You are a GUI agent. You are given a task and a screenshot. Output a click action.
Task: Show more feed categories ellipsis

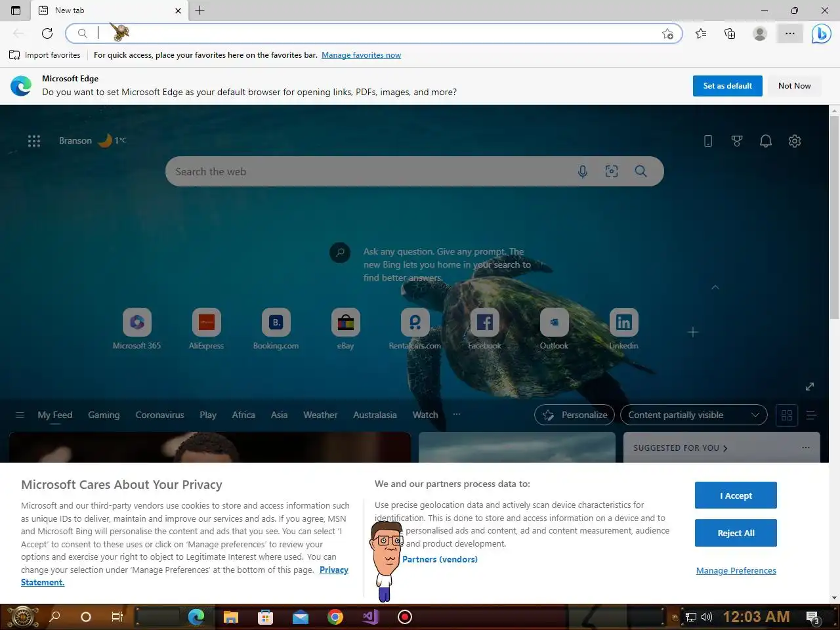coord(457,415)
